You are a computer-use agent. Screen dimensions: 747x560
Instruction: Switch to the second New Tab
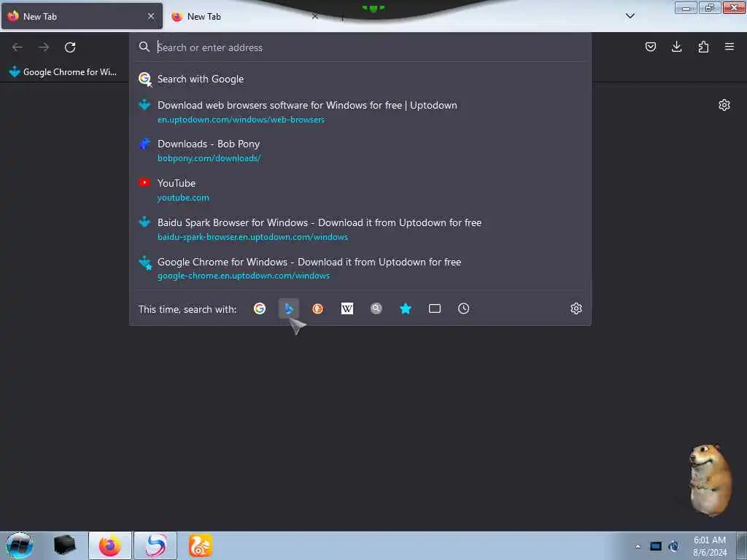click(245, 16)
